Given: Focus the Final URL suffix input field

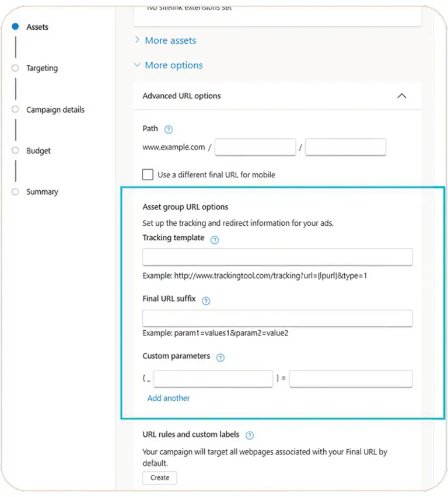Looking at the screenshot, I should pos(278,318).
